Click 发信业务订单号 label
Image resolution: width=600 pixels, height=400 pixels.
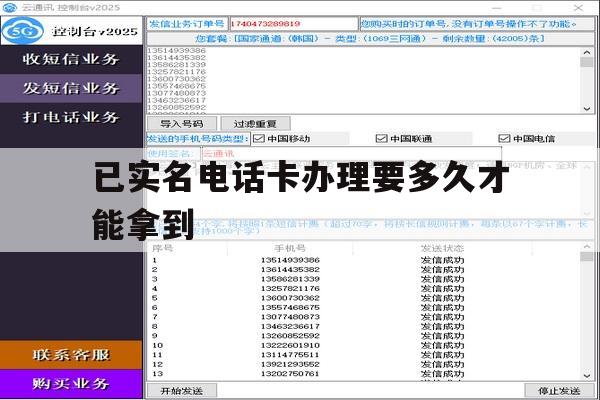click(x=187, y=24)
